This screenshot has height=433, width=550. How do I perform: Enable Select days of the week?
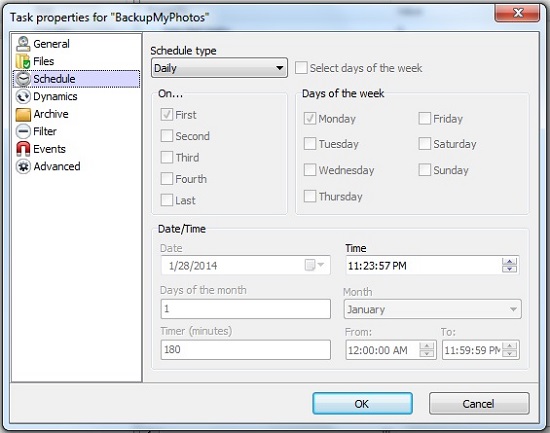click(x=301, y=68)
